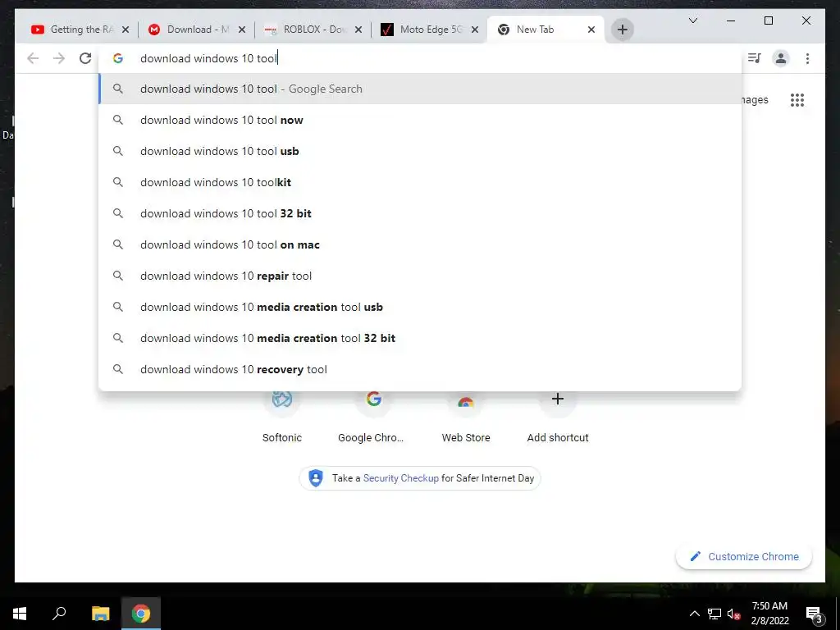This screenshot has width=840, height=630.
Task: Select suggestion 'download windows 10 repair tool'
Action: point(420,276)
